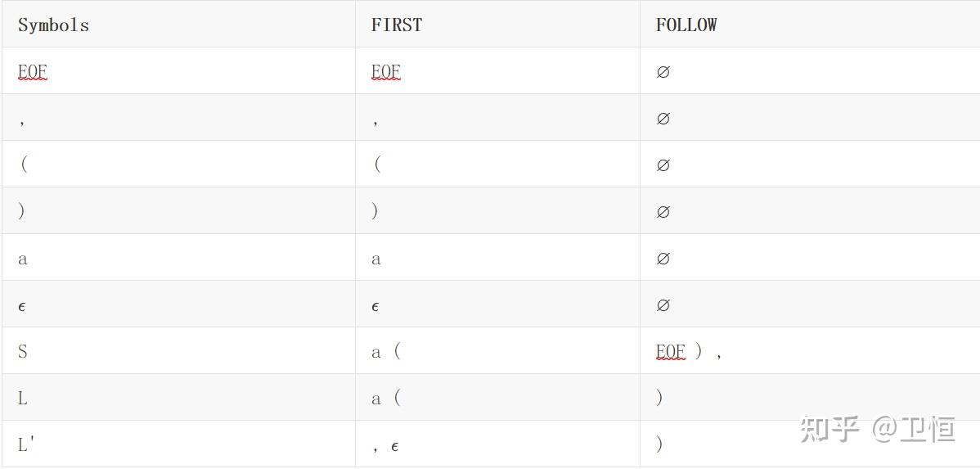This screenshot has width=980, height=469.
Task: Click the FIRST cell of the "(" symbol row
Action: pos(377,165)
